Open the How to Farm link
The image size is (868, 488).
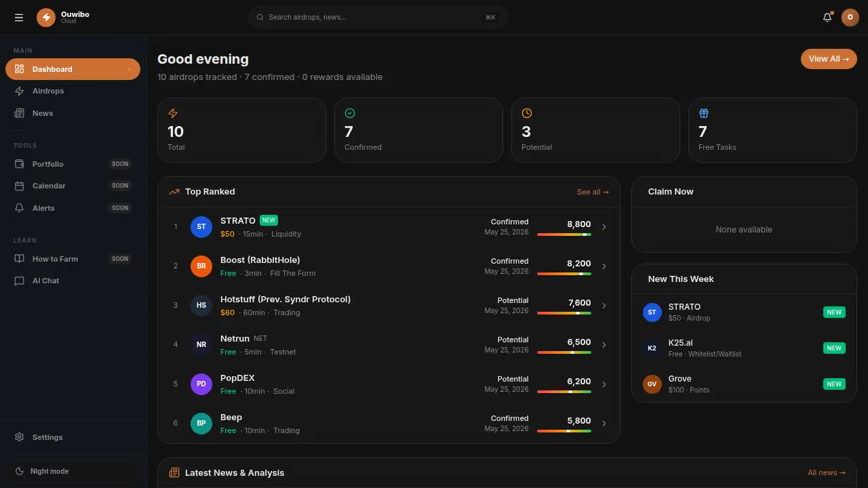click(x=73, y=259)
